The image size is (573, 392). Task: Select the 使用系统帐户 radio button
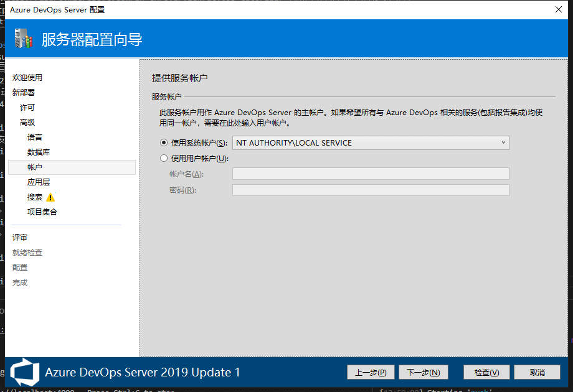click(164, 143)
